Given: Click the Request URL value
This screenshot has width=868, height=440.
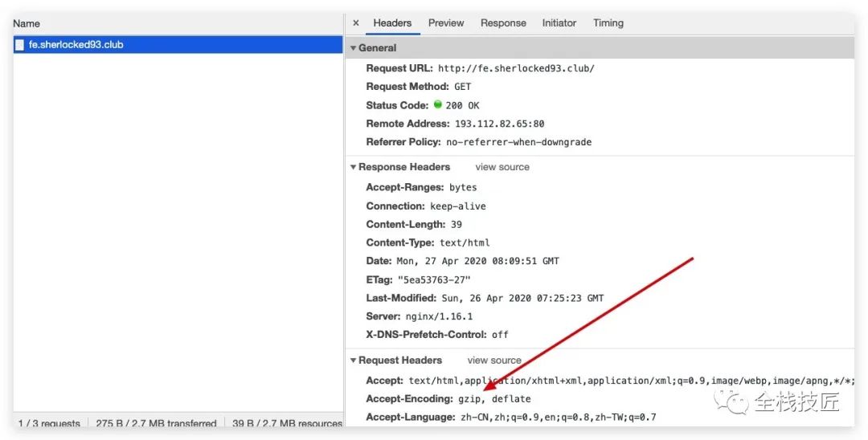Looking at the screenshot, I should [x=516, y=68].
